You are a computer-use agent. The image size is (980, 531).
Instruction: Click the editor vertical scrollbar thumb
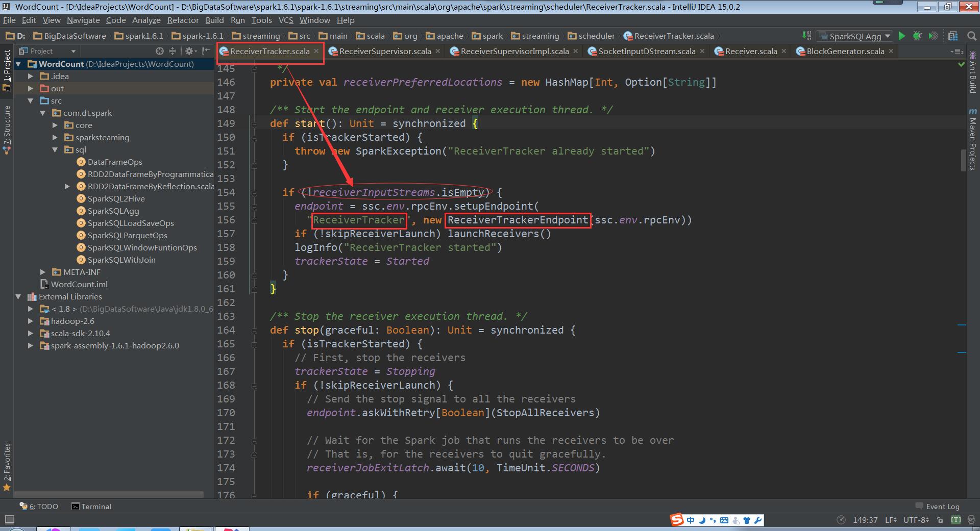click(x=962, y=160)
